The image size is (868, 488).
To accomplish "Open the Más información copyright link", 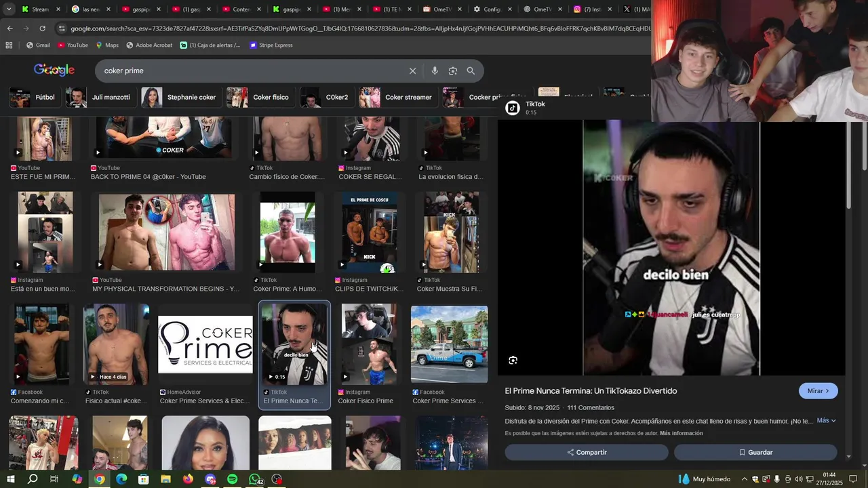I will [x=681, y=433].
